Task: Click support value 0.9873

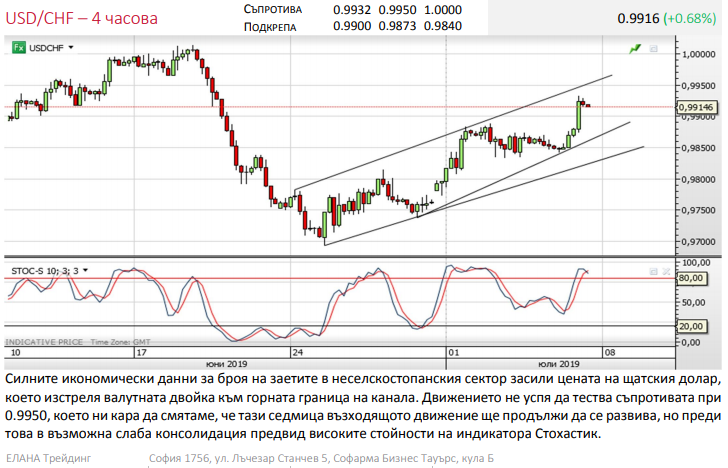Action: click(397, 26)
